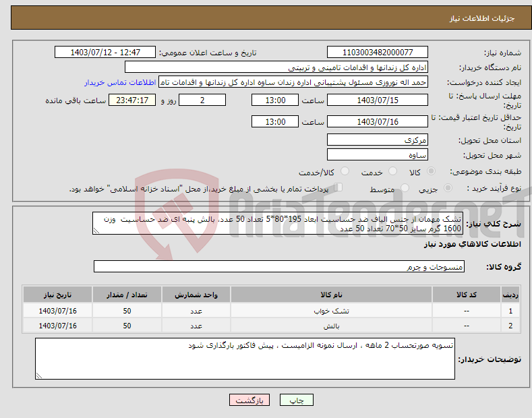Click the price validity 13:00 time field
Viewport: 532px width, 418px height.
point(275,121)
